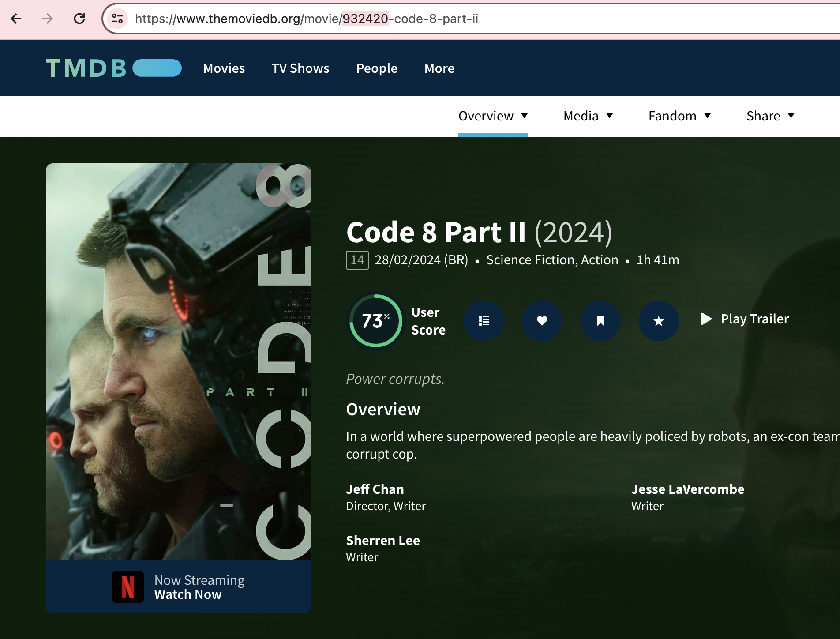Viewport: 840px width, 639px height.
Task: Rate the movie with star icon
Action: tap(659, 321)
